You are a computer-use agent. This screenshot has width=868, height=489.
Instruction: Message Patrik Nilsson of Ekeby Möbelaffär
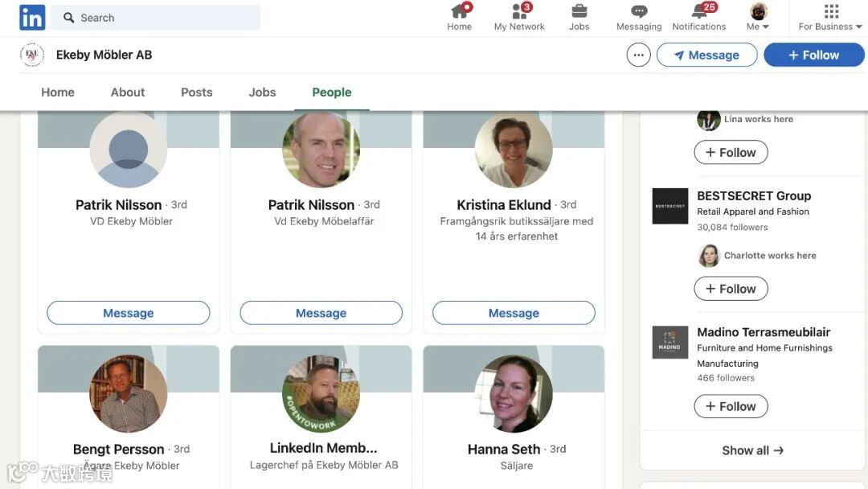pyautogui.click(x=321, y=313)
